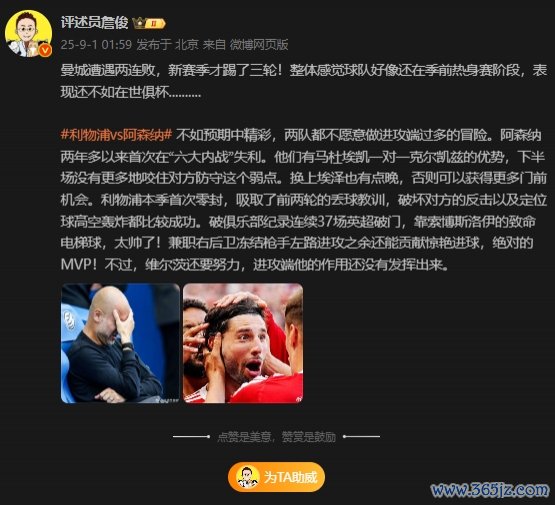Click 点赞是美意，赞赏是鼓励 caption
This screenshot has height=505, width=555.
click(x=277, y=437)
